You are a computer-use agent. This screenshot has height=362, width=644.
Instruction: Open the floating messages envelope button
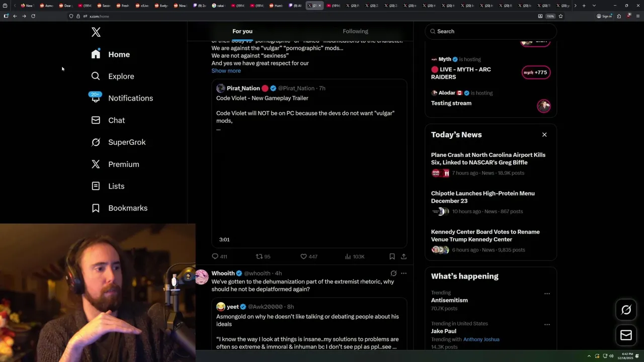(x=626, y=335)
